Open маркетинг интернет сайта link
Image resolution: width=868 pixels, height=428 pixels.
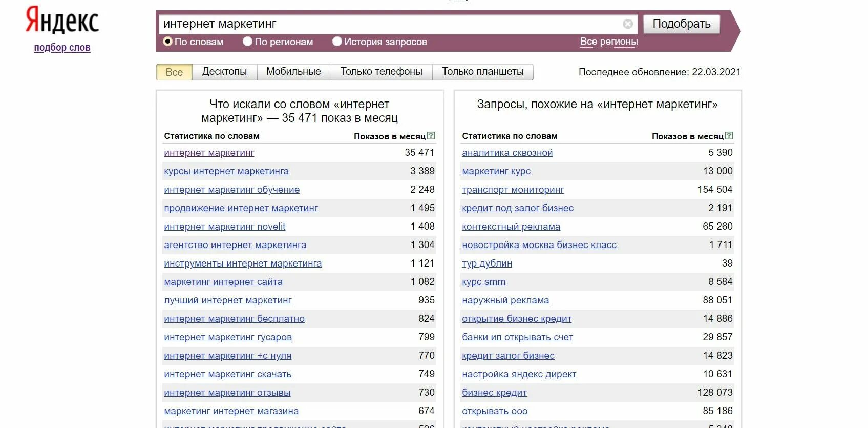coord(223,282)
